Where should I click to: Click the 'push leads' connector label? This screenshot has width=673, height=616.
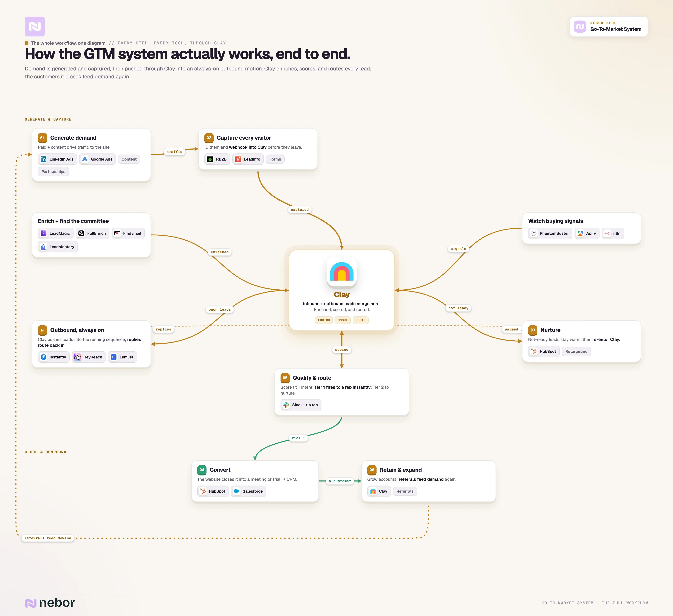220,310
